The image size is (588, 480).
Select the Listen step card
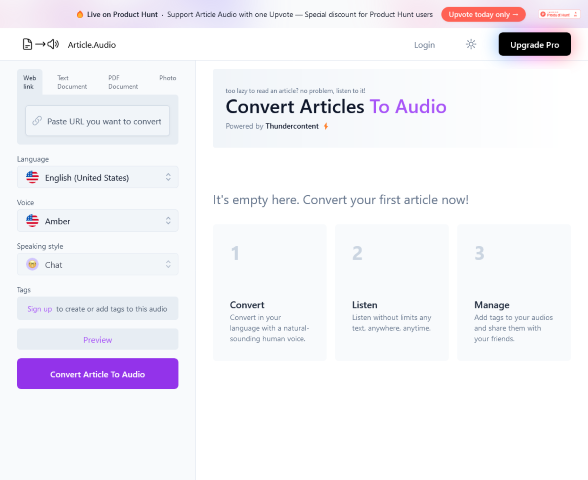coord(392,292)
